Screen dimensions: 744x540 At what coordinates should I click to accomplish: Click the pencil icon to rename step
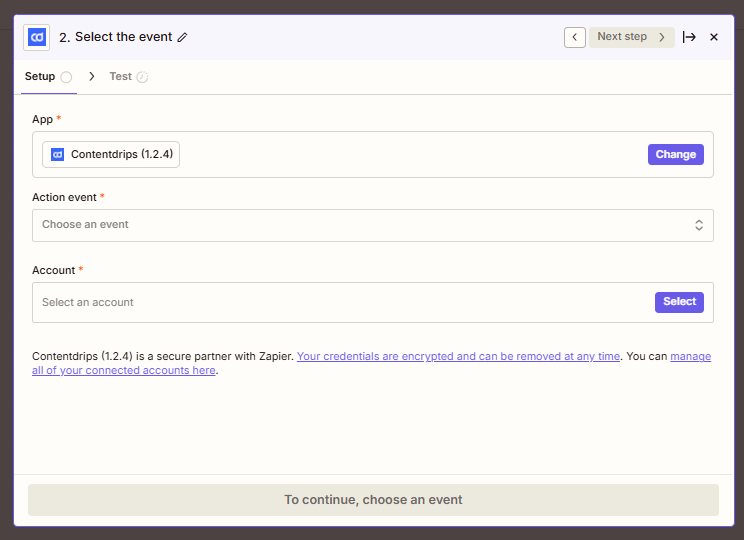pyautogui.click(x=182, y=37)
